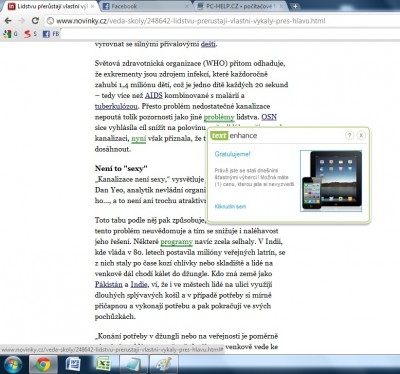400x374 pixels.
Task: Open the Google bookmark icon
Action: [x=7, y=34]
